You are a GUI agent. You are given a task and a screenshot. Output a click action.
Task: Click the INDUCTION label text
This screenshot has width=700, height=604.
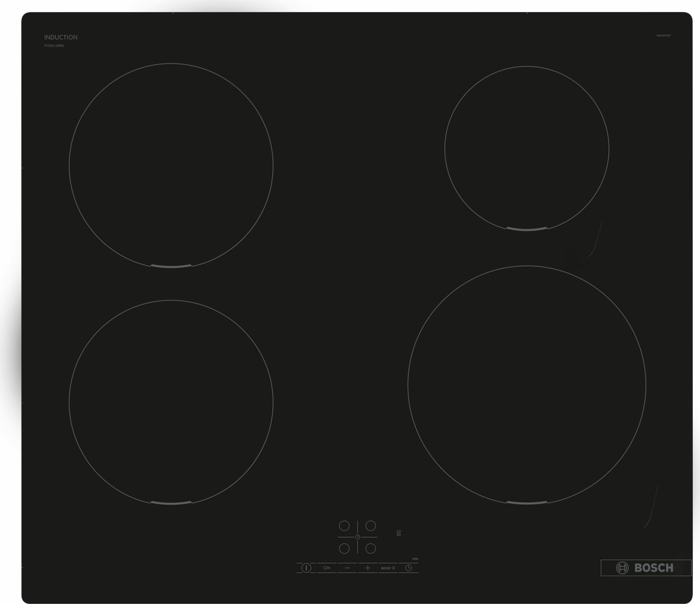coord(61,37)
